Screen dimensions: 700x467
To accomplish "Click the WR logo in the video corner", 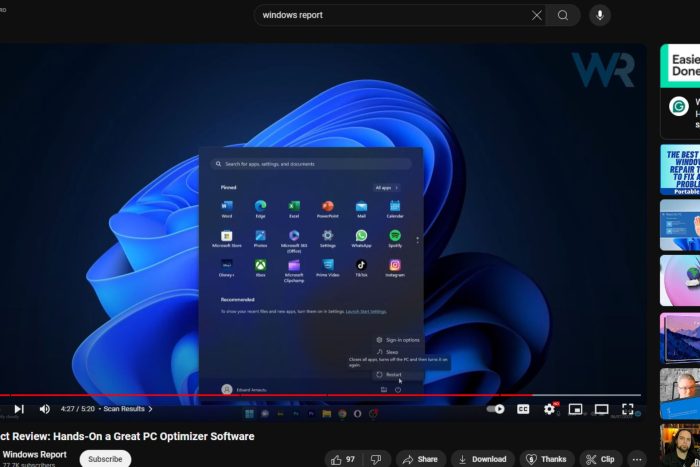I will point(603,70).
